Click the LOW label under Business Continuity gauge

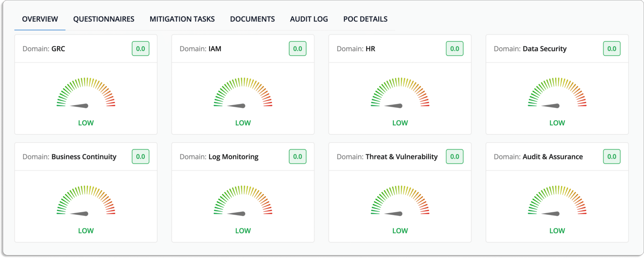[x=86, y=231]
